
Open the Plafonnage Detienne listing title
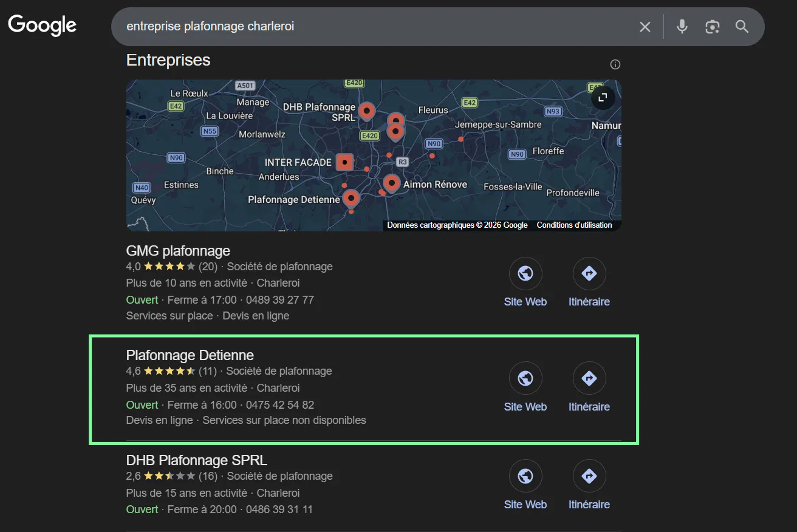pos(190,355)
